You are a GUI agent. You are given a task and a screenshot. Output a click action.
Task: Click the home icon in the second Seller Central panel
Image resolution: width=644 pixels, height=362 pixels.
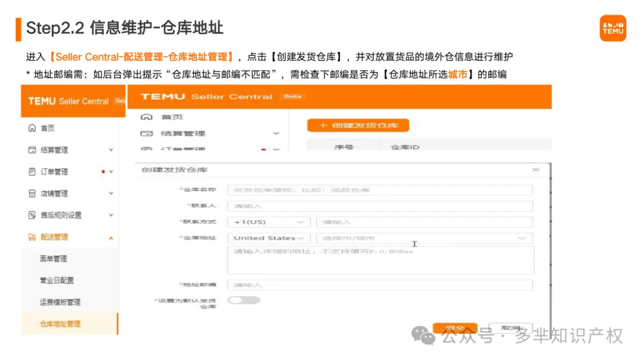pos(147,117)
